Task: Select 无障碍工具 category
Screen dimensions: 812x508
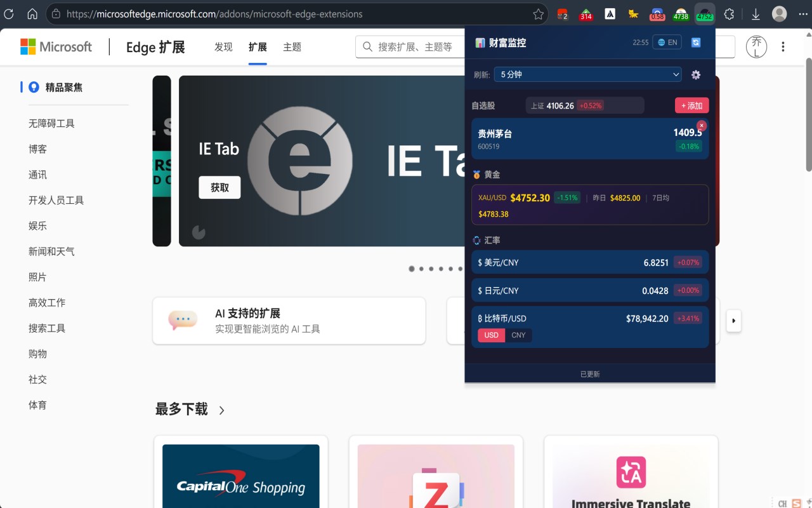Action: 51,123
